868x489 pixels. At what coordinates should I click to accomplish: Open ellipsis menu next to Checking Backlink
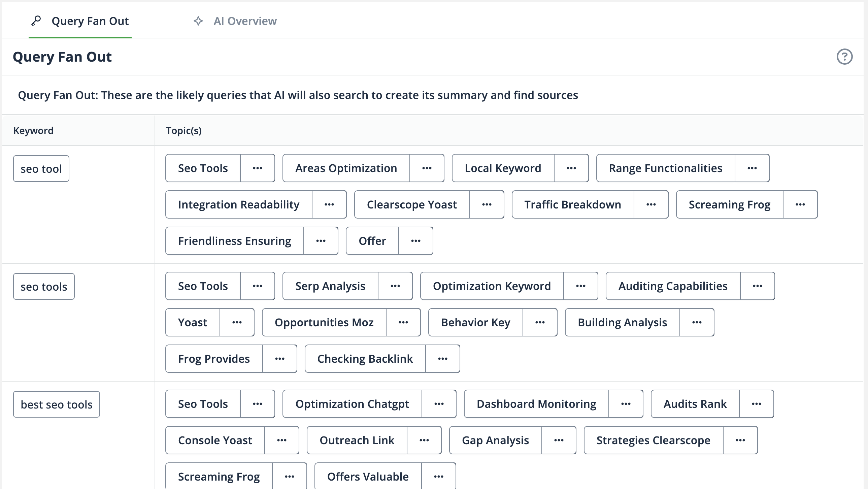(x=442, y=359)
